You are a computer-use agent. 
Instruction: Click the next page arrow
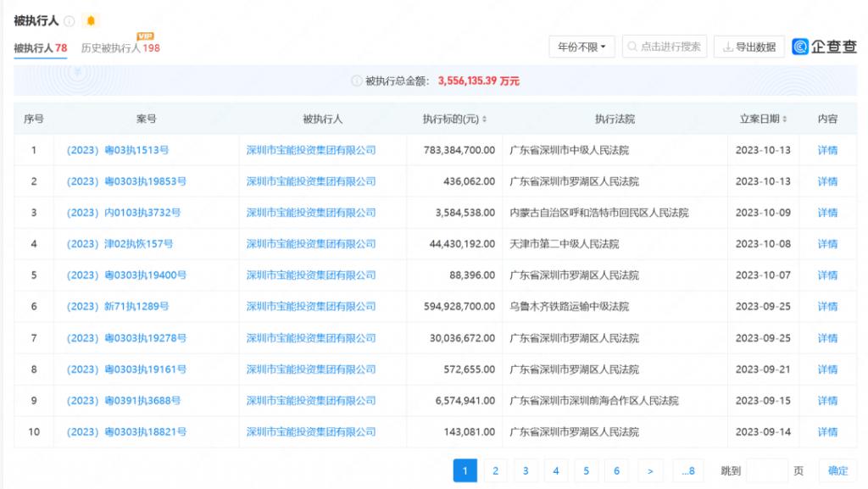click(x=650, y=470)
